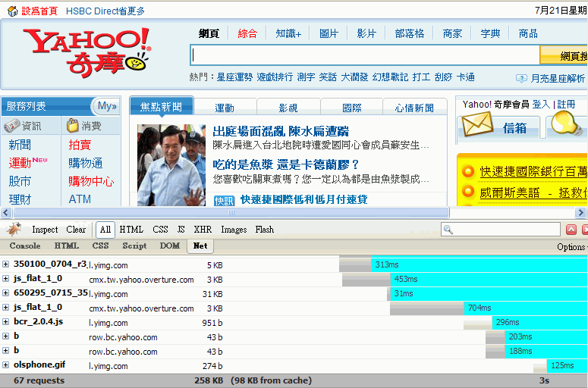Switch to the Firebug CSS panel tab

[100, 246]
